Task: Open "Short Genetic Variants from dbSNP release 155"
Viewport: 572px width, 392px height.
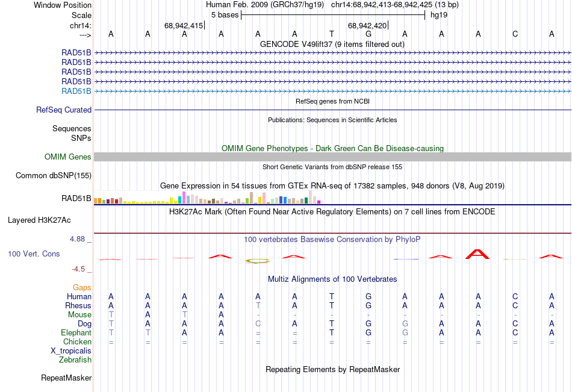Action: (x=332, y=167)
